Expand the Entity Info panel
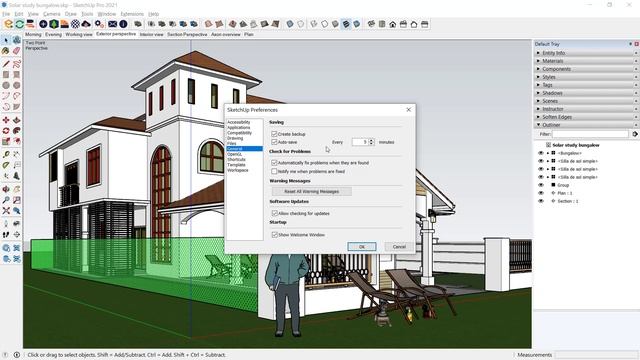The width and height of the screenshot is (640, 360). (x=586, y=53)
